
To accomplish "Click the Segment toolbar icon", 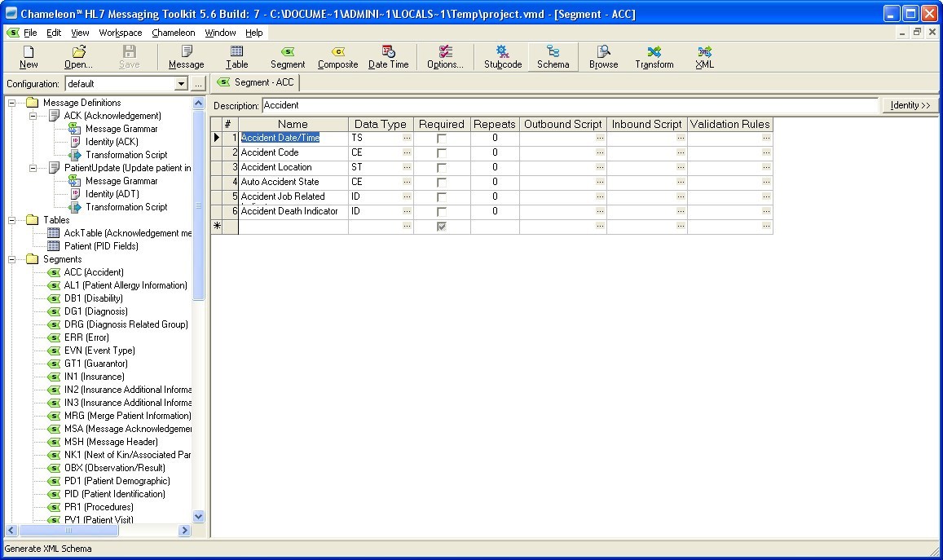I will [x=288, y=56].
